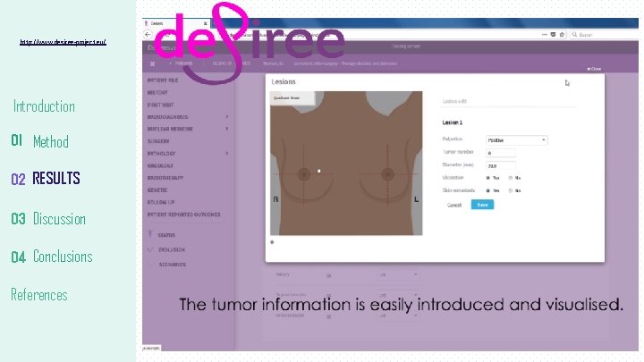Screen dimensions: 644x362
Task: Open the SCENARIOS sidebar entry
Action: (x=172, y=265)
